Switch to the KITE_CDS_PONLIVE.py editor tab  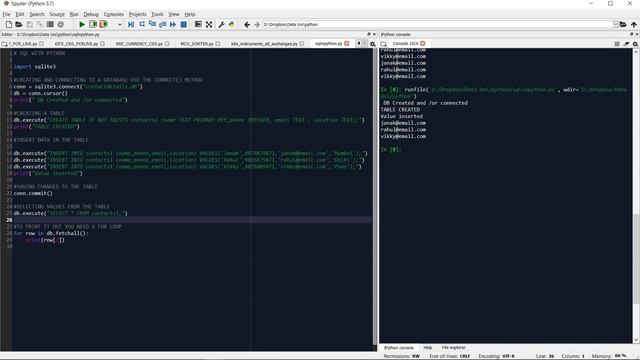click(x=76, y=44)
